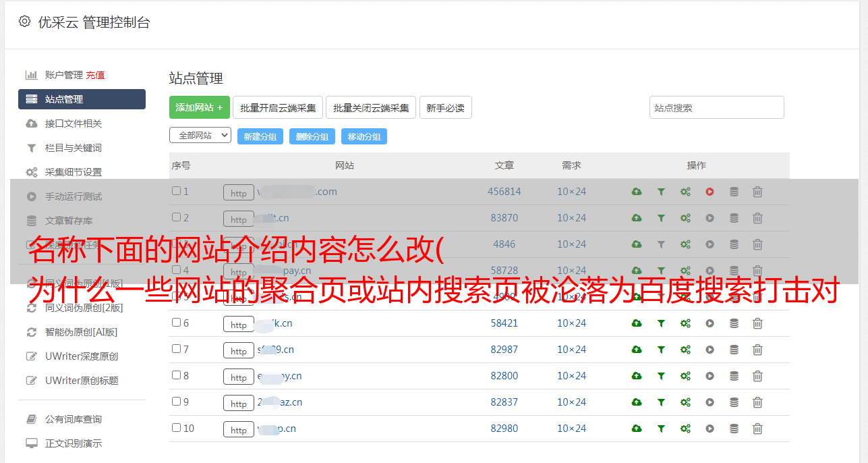868x463 pixels.
Task: Click play icon for site with 82987 articles
Action: pyautogui.click(x=710, y=350)
